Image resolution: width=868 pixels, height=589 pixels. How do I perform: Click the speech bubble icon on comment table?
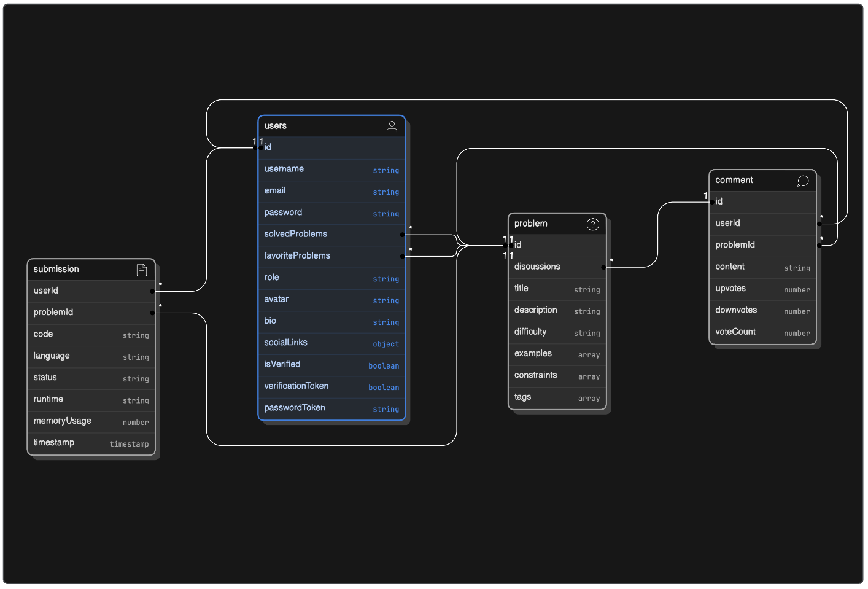tap(803, 181)
